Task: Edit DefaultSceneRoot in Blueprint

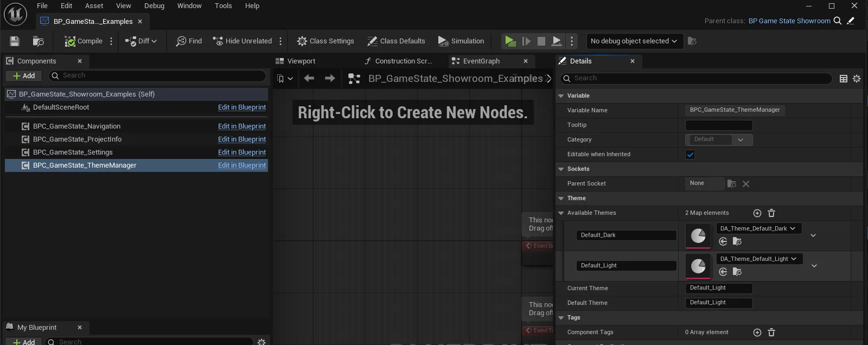Action: (242, 107)
